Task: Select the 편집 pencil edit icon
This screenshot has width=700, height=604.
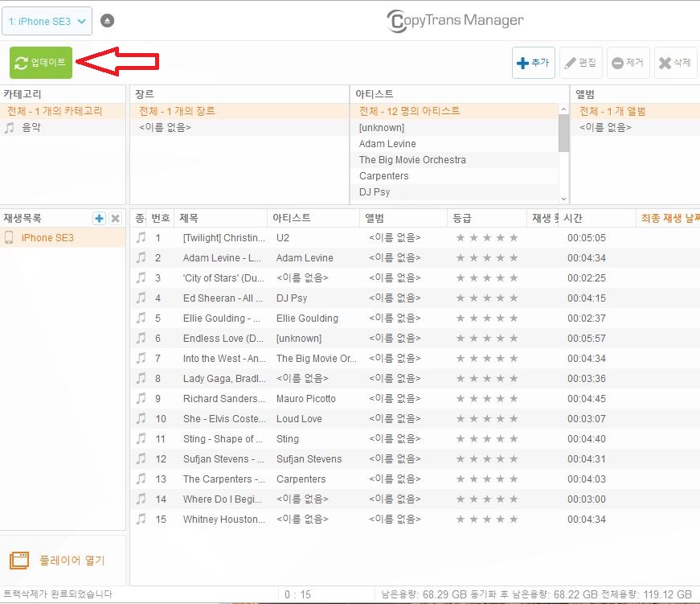Action: click(570, 62)
